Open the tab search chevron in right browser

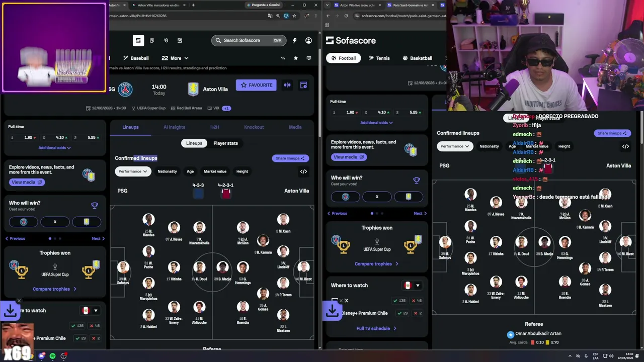(x=327, y=5)
